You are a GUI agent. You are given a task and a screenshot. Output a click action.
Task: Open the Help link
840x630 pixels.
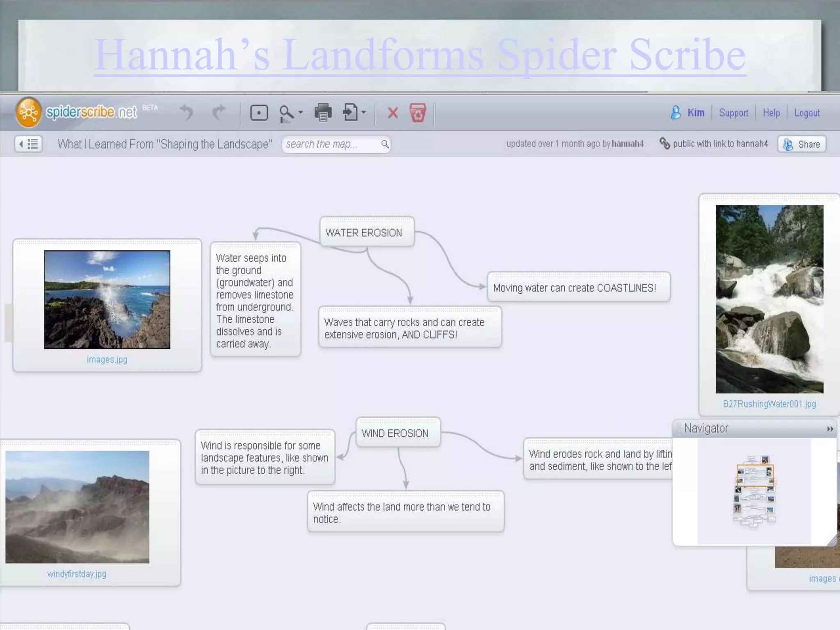[x=771, y=113]
